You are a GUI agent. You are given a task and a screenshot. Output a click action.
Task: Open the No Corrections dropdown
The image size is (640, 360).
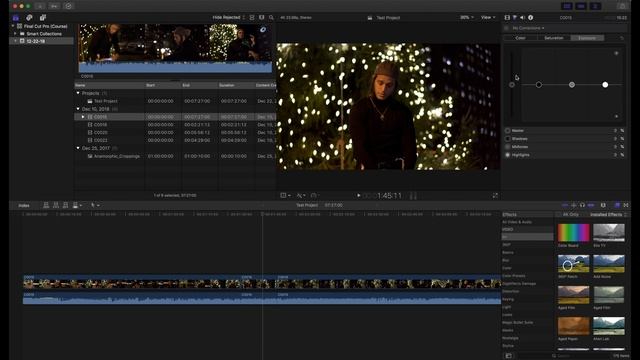[529, 28]
